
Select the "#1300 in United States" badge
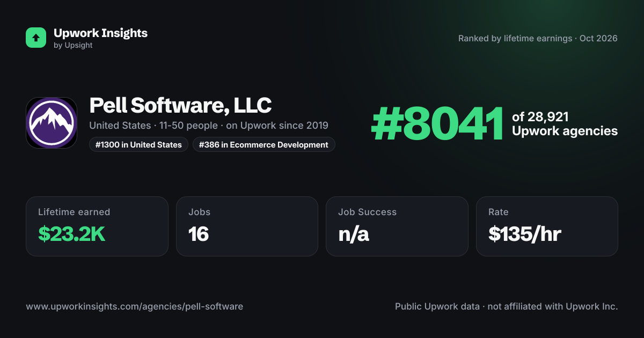(x=138, y=144)
